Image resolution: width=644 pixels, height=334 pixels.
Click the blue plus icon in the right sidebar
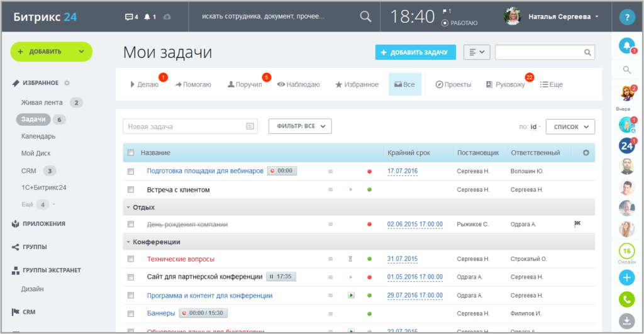coord(626,277)
